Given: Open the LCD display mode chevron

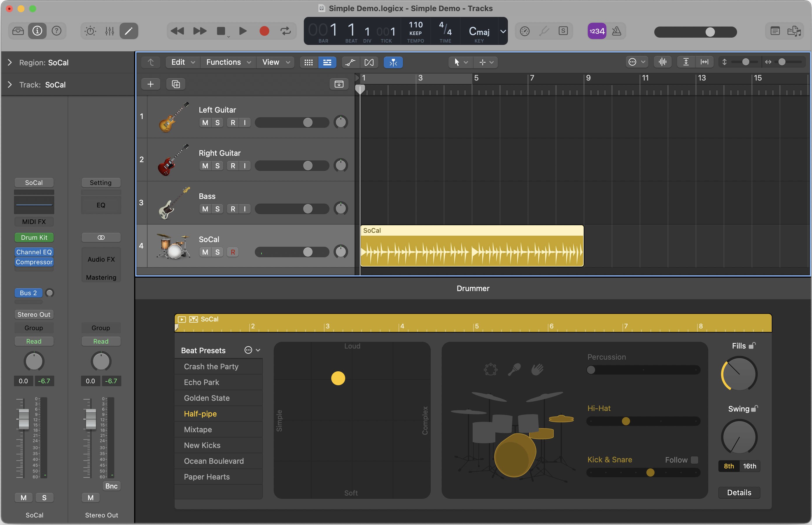Looking at the screenshot, I should click(x=503, y=31).
